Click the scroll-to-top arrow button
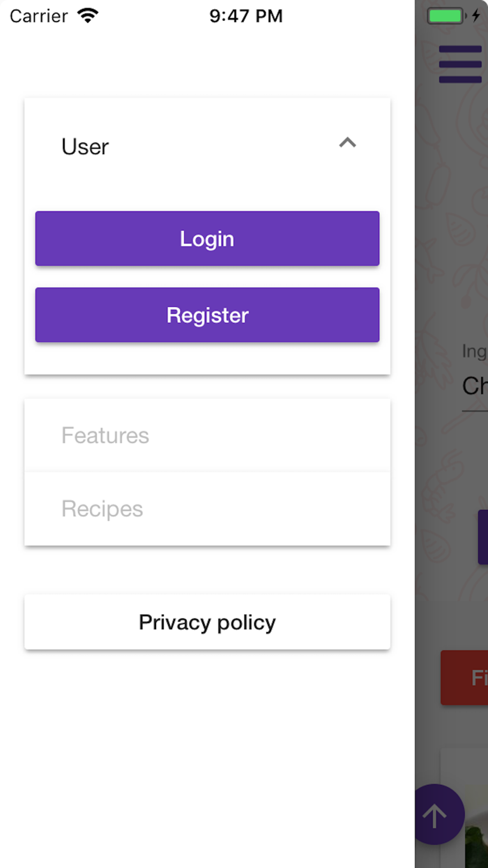 click(x=439, y=814)
